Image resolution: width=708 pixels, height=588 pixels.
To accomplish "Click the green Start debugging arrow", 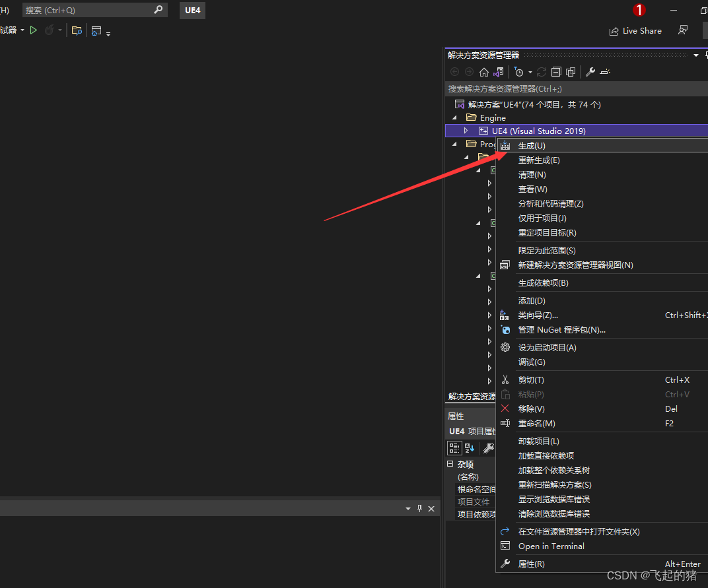I will tap(34, 30).
